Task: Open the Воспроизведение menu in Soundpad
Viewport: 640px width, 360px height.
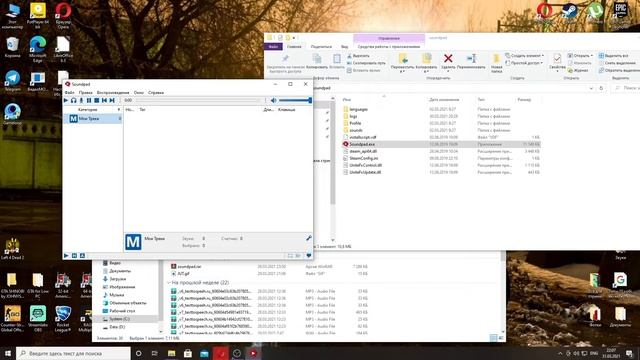Action: click(113, 93)
